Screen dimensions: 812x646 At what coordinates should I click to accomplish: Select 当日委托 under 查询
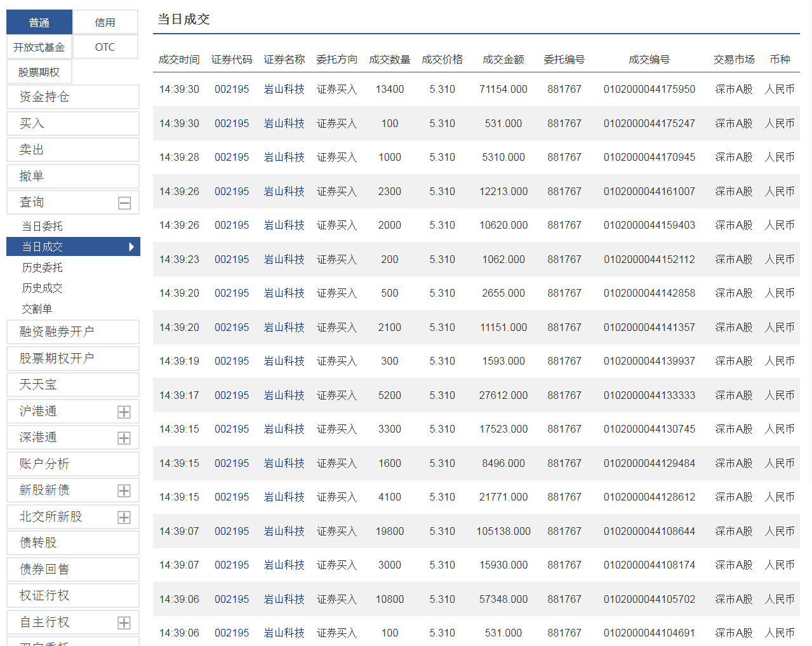pyautogui.click(x=43, y=226)
